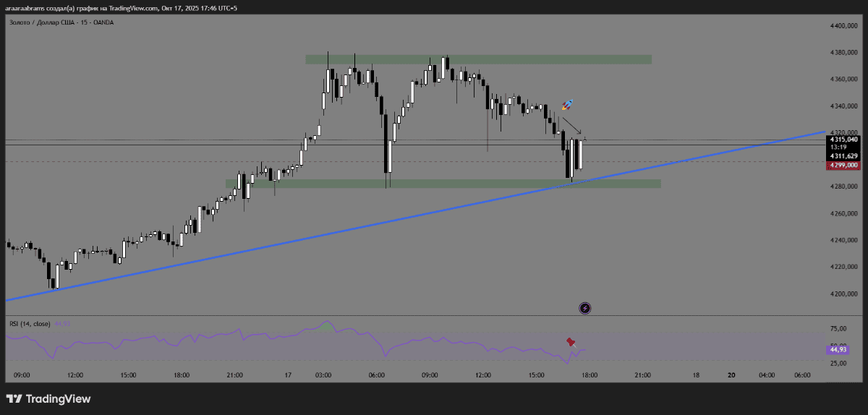
Task: Click the 4400,000 price scale label
Action: 843,26
